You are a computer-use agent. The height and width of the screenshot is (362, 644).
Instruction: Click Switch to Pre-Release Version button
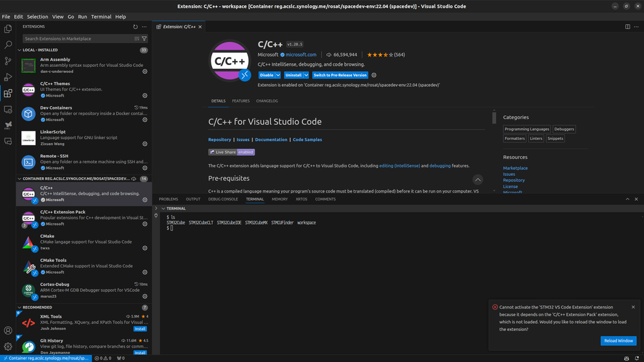click(x=340, y=75)
